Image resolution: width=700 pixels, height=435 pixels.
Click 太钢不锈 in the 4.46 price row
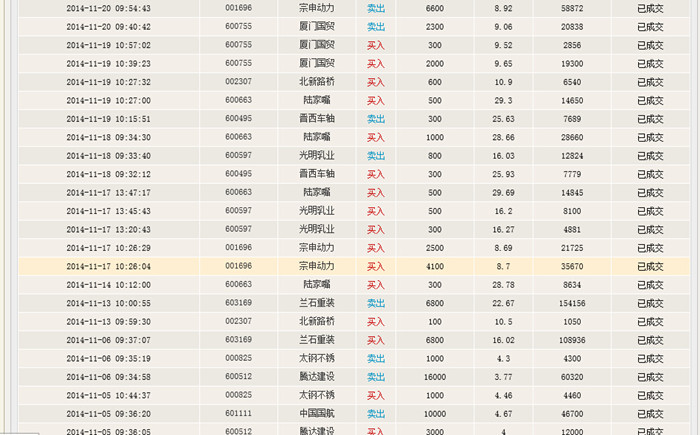click(317, 395)
